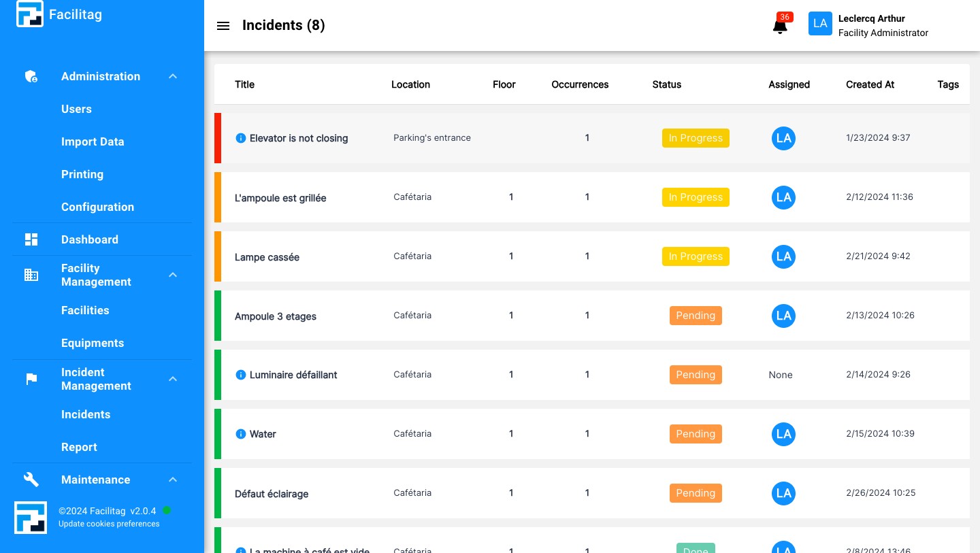Viewport: 980px width, 553px height.
Task: Open the hamburger menu beside Incidents
Action: (223, 26)
